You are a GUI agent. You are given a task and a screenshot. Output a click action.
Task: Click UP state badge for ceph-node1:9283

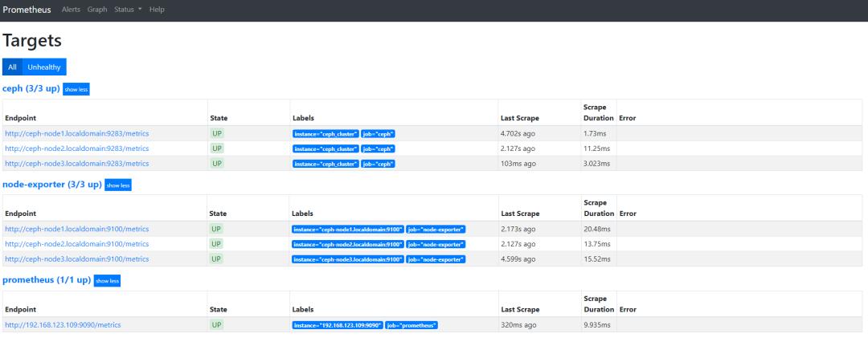pos(217,133)
